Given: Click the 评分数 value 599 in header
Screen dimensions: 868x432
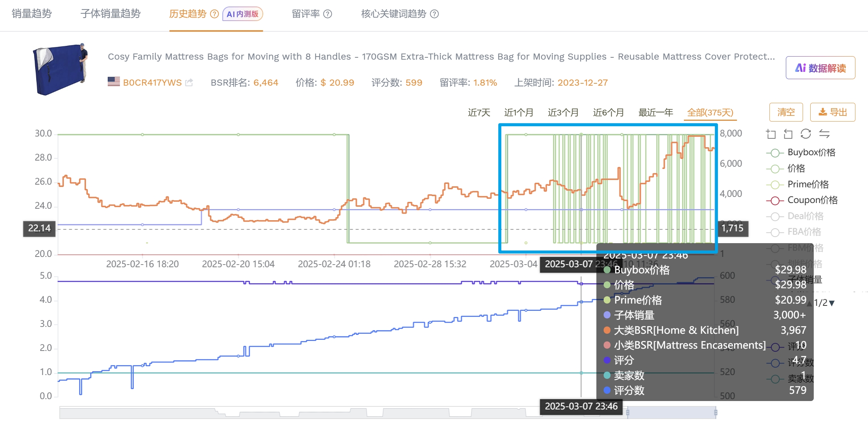Looking at the screenshot, I should coord(414,83).
